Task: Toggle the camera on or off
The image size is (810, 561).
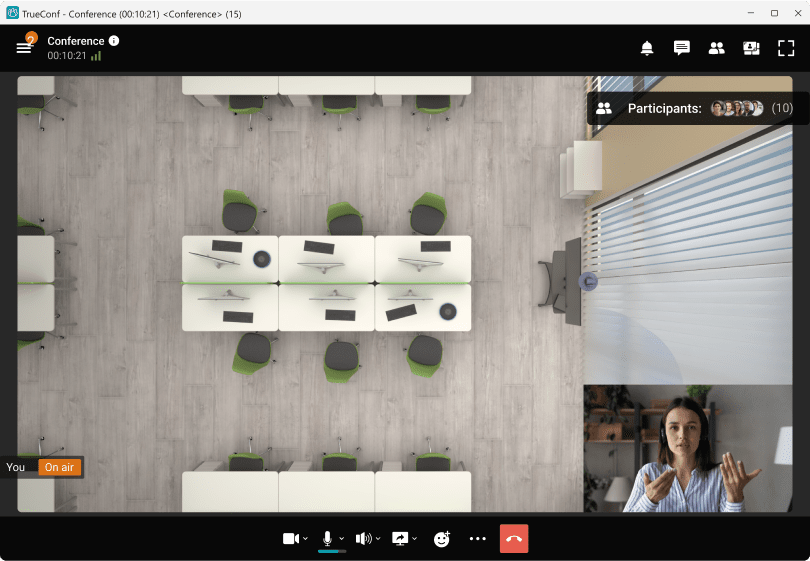Action: (290, 538)
